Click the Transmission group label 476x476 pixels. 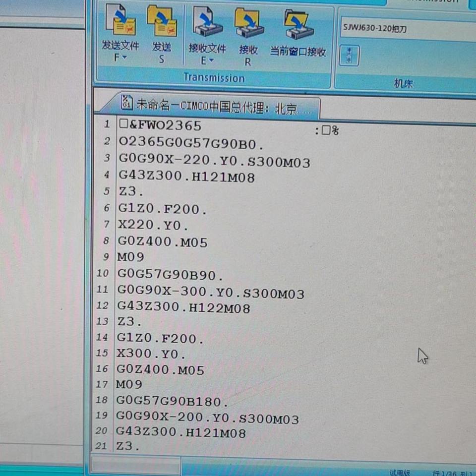(x=214, y=78)
